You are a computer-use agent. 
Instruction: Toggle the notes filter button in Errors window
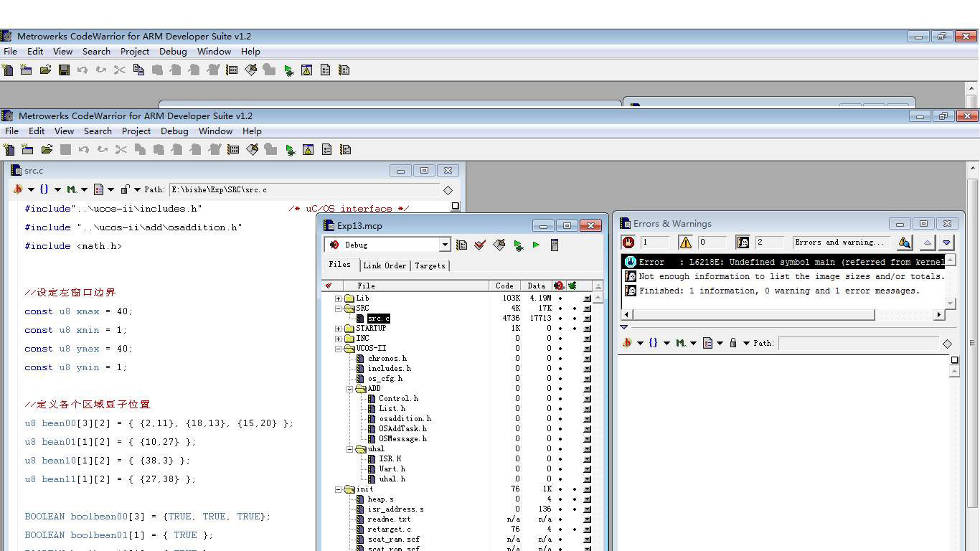pyautogui.click(x=743, y=242)
